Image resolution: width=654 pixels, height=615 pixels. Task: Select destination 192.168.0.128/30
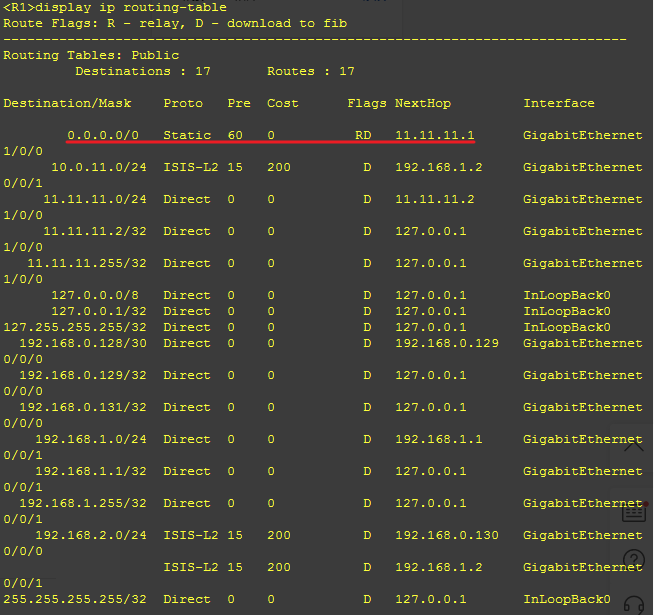coord(83,343)
